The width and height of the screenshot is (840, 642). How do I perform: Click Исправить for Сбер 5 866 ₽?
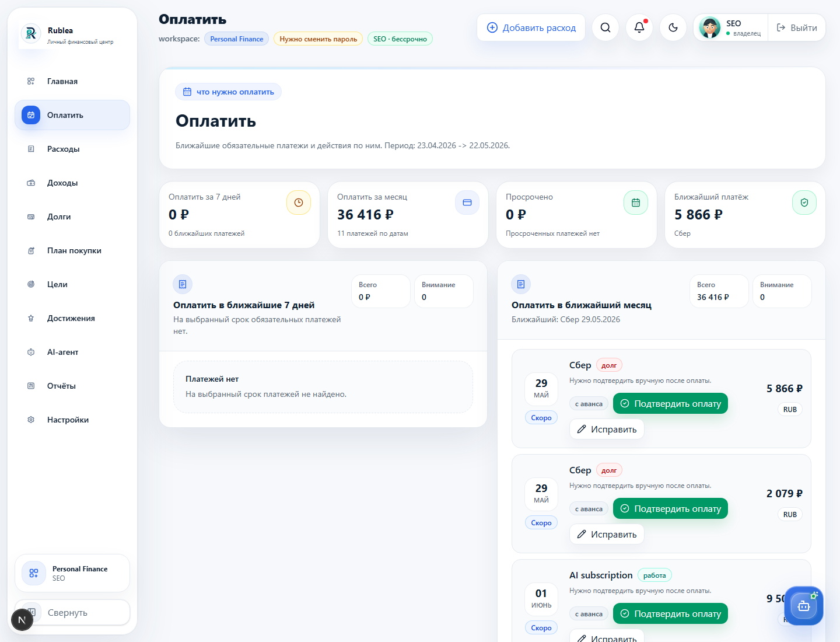tap(607, 429)
